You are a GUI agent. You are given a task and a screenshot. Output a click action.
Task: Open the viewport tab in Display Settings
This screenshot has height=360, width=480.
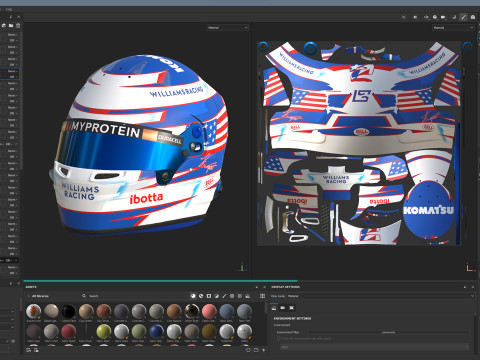click(292, 308)
